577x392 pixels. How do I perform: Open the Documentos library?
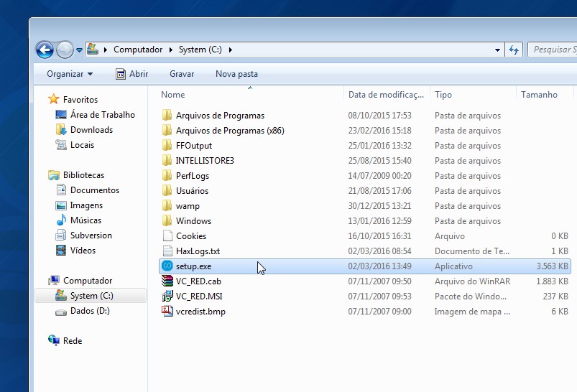[x=95, y=190]
